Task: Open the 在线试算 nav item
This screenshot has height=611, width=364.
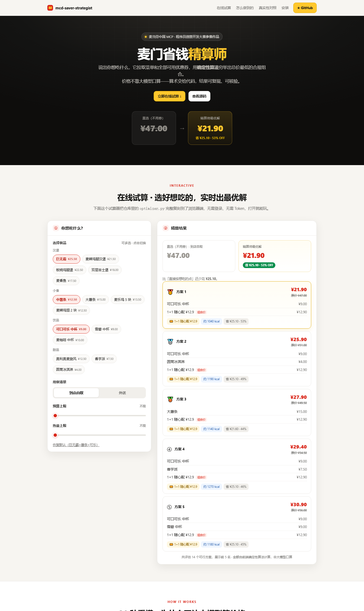Action: 224,8
